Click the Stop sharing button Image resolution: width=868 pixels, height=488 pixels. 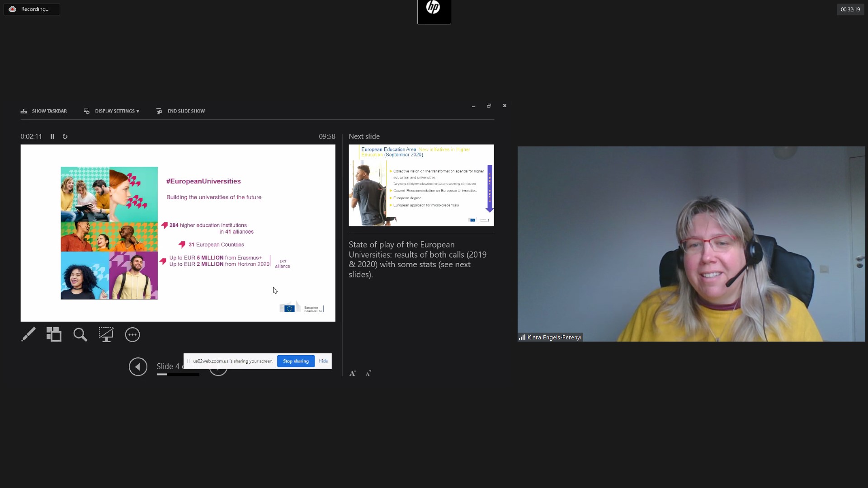click(x=296, y=361)
